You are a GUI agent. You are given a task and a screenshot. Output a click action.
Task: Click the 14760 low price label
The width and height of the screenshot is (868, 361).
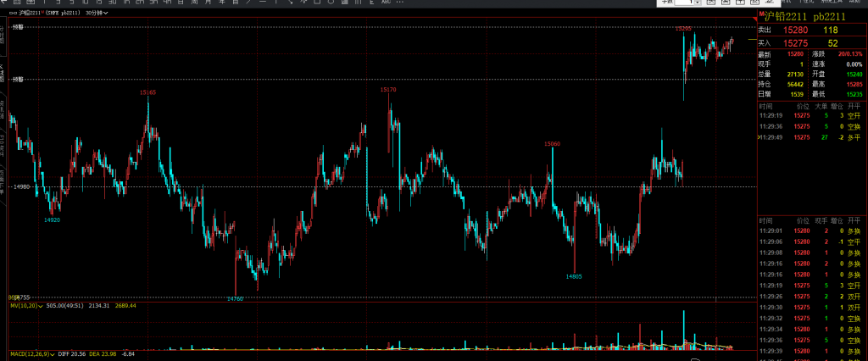(x=235, y=298)
